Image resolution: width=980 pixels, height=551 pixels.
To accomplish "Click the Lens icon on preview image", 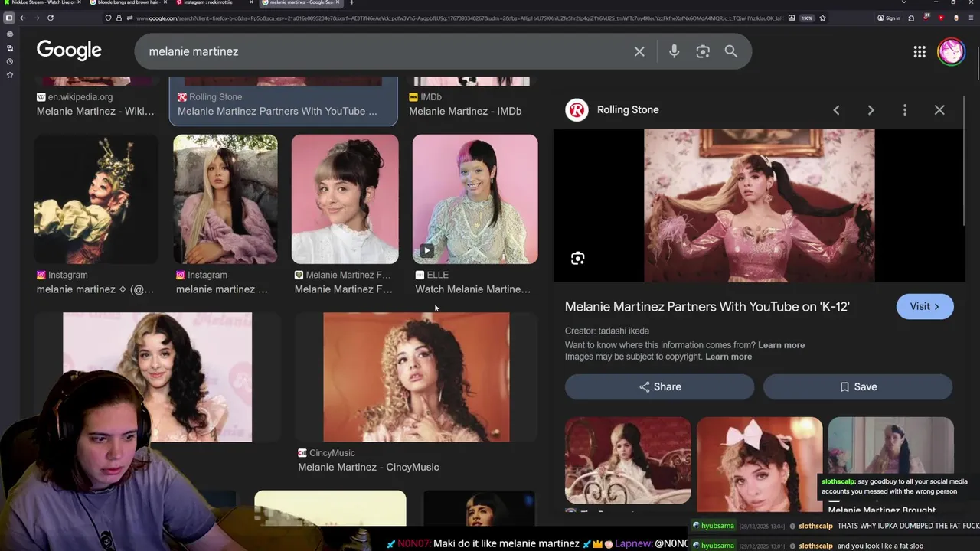I will click(578, 259).
